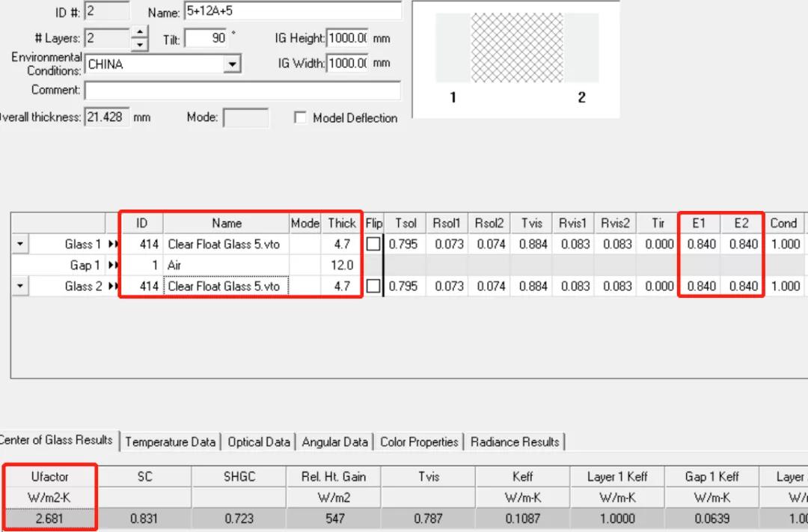
Task: Show the Radiance Results tab
Action: (515, 441)
